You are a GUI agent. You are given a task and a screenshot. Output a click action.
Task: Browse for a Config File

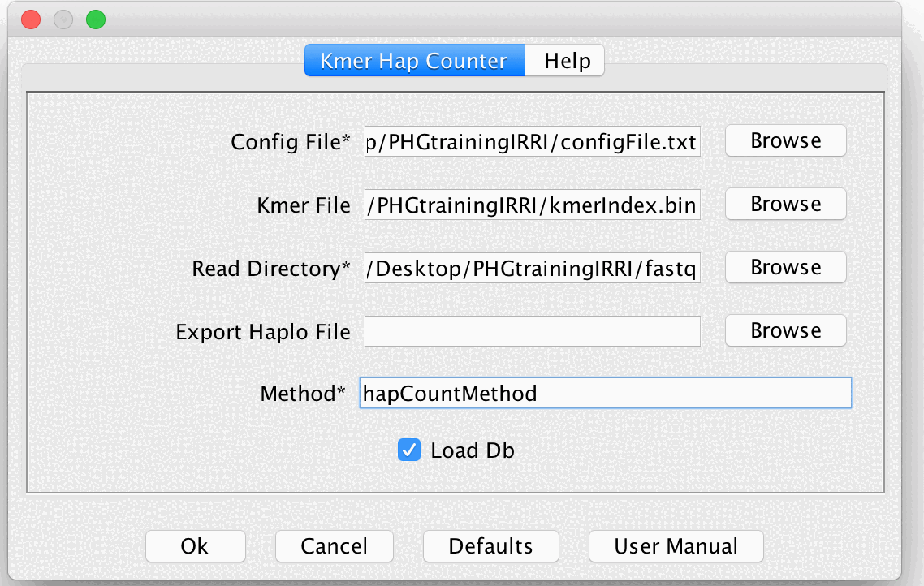click(784, 140)
